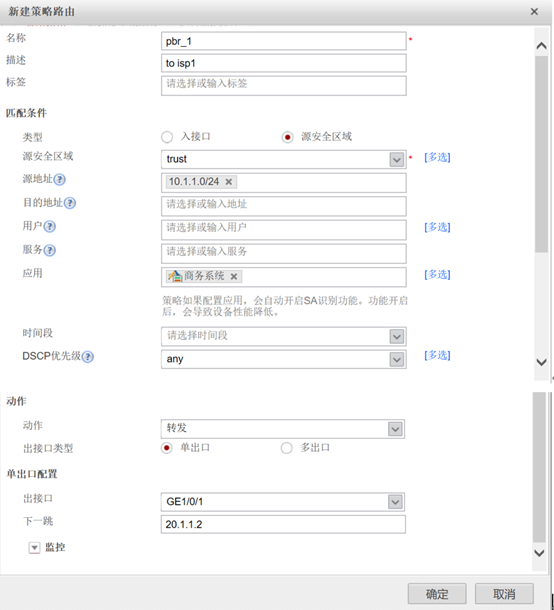Click the 确定 button

tap(437, 594)
